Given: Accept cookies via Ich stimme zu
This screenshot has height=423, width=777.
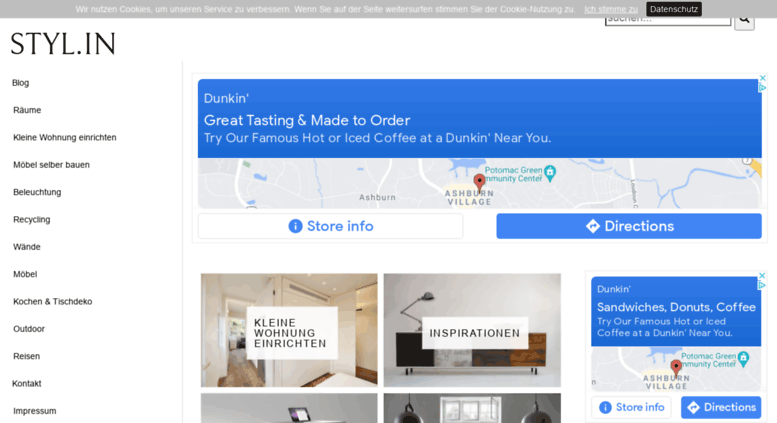Looking at the screenshot, I should coord(610,9).
